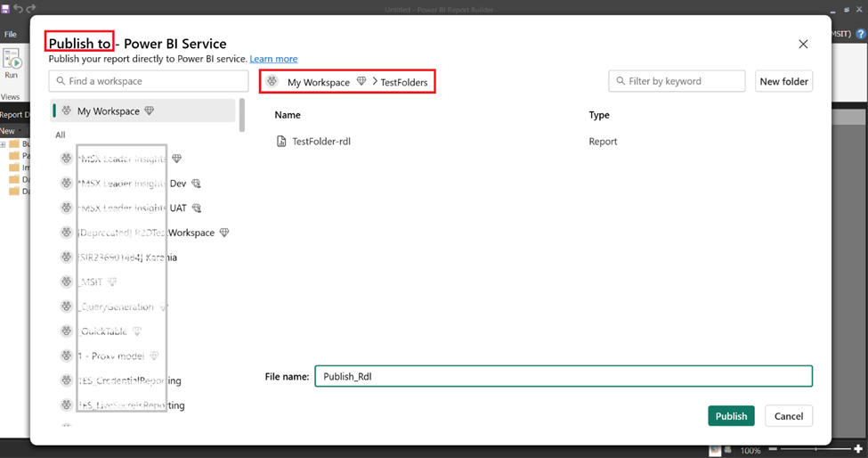Select the _QueryGeneration workspace
The height and width of the screenshot is (458, 868).
point(116,307)
